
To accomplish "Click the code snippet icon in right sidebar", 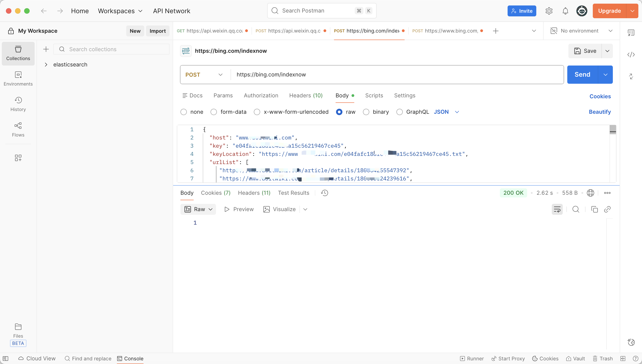I will 631,55.
